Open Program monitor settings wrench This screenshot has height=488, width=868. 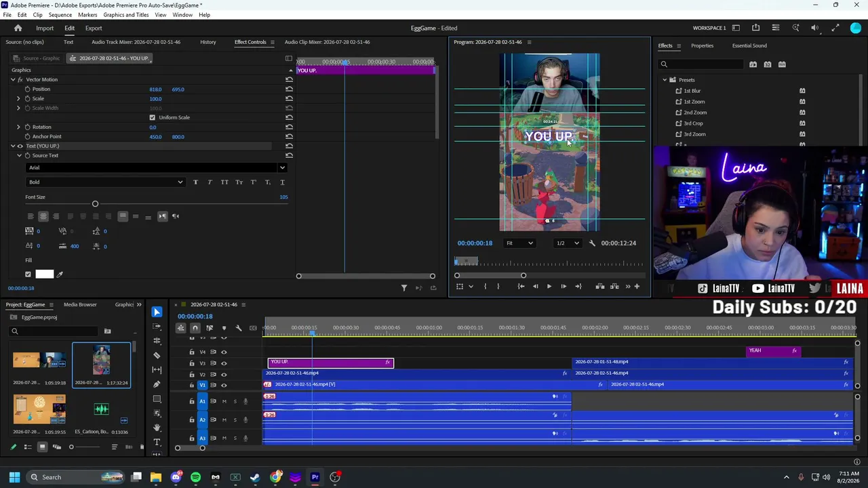[x=592, y=243]
